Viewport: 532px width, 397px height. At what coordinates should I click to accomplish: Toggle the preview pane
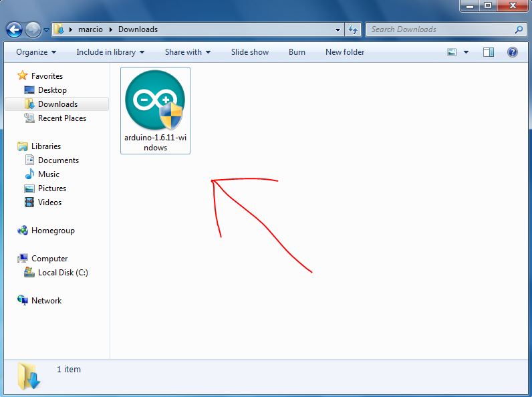coord(489,52)
